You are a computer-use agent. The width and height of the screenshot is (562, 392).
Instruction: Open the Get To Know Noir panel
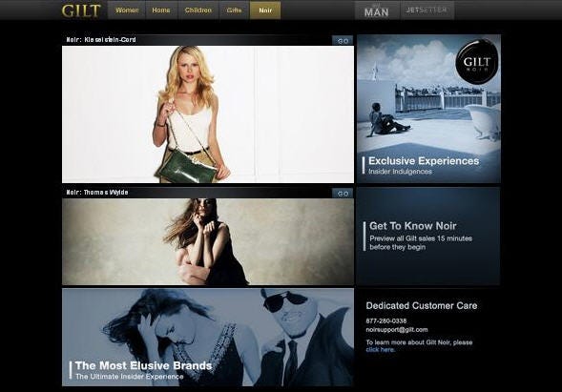428,237
